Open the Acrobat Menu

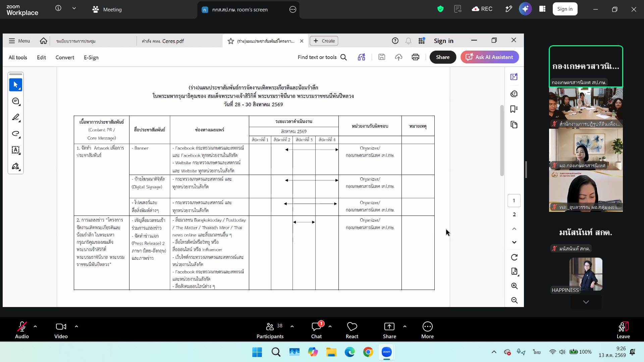[19, 41]
